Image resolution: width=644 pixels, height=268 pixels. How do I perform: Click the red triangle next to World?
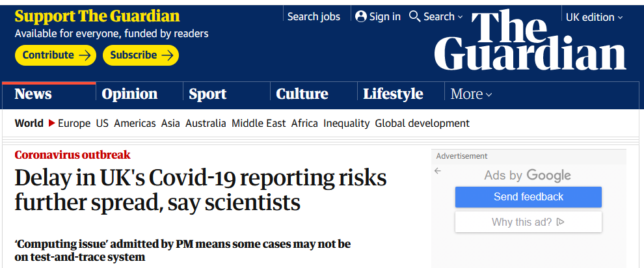tap(52, 123)
